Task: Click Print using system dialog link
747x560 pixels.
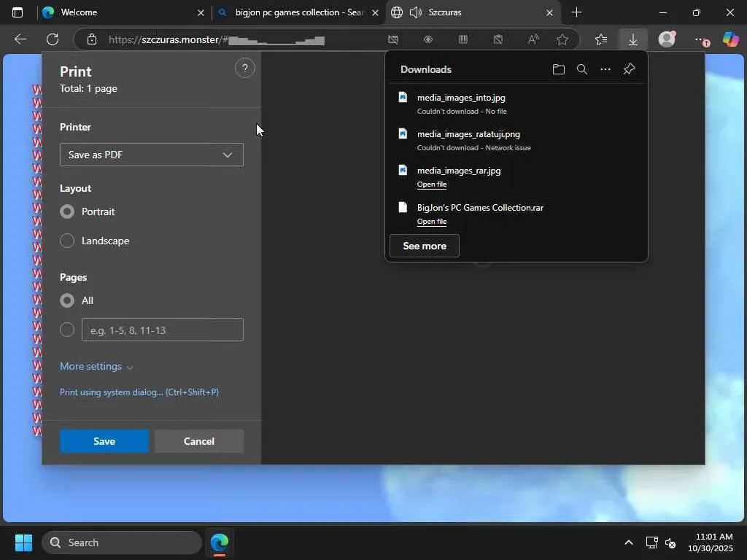Action: pyautogui.click(x=139, y=392)
